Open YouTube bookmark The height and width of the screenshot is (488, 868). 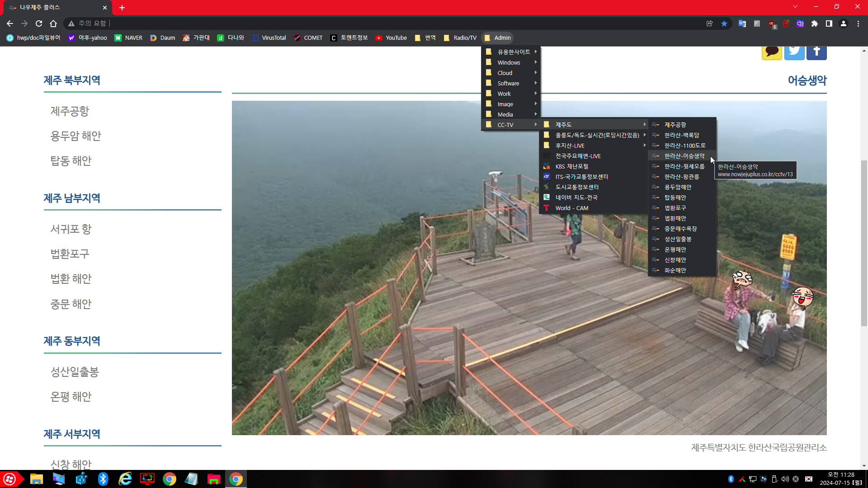point(391,38)
